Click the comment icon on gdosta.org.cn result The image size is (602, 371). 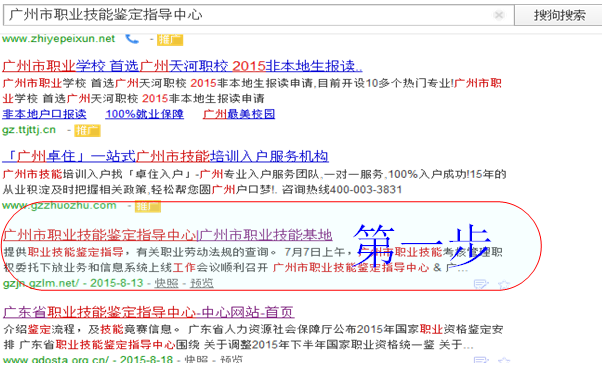coord(481,360)
